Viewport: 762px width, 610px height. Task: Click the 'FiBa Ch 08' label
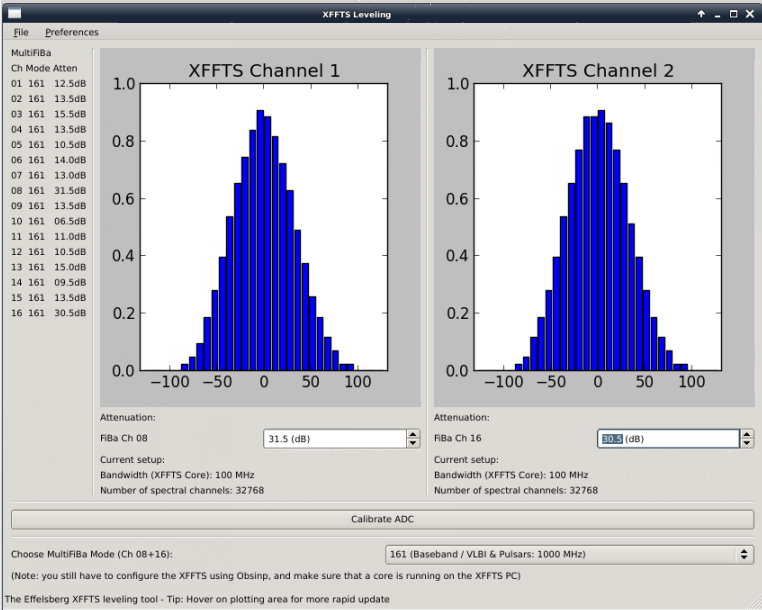tap(123, 438)
